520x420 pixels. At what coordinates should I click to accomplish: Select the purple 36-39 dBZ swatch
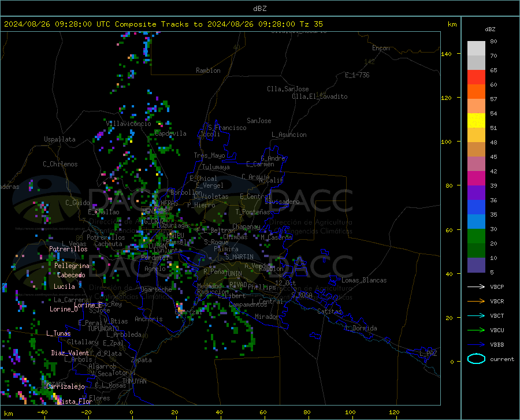(476, 193)
